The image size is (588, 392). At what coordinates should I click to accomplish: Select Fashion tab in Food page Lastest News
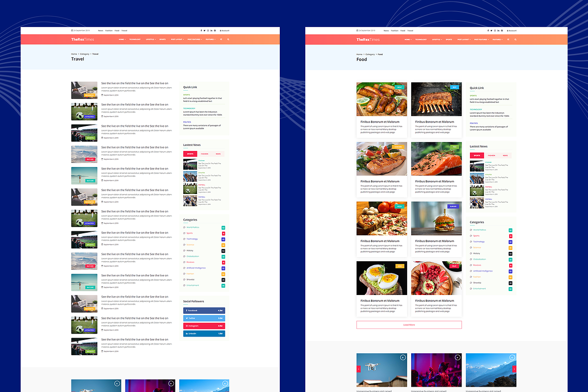(x=491, y=155)
